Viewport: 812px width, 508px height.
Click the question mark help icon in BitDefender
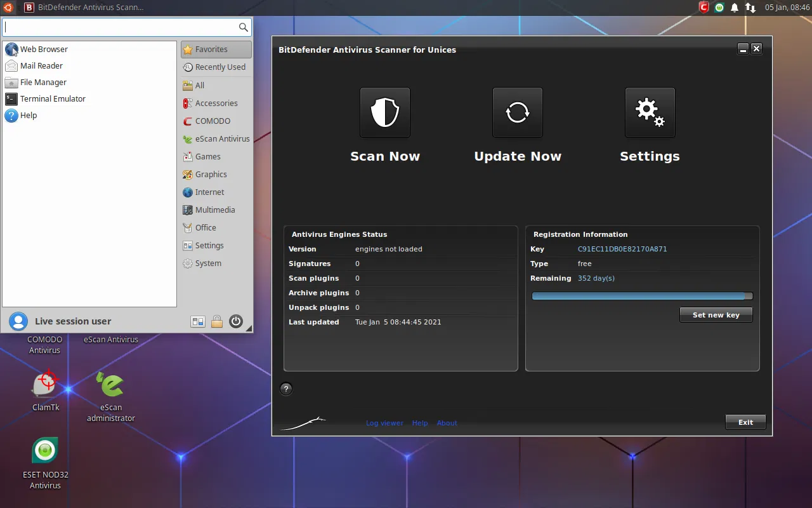(x=286, y=389)
